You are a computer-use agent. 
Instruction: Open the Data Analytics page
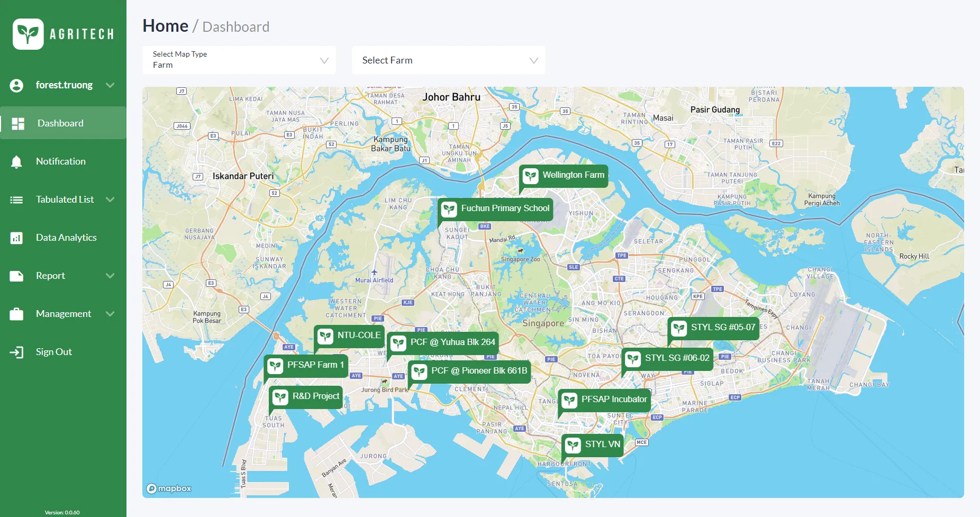coord(66,238)
